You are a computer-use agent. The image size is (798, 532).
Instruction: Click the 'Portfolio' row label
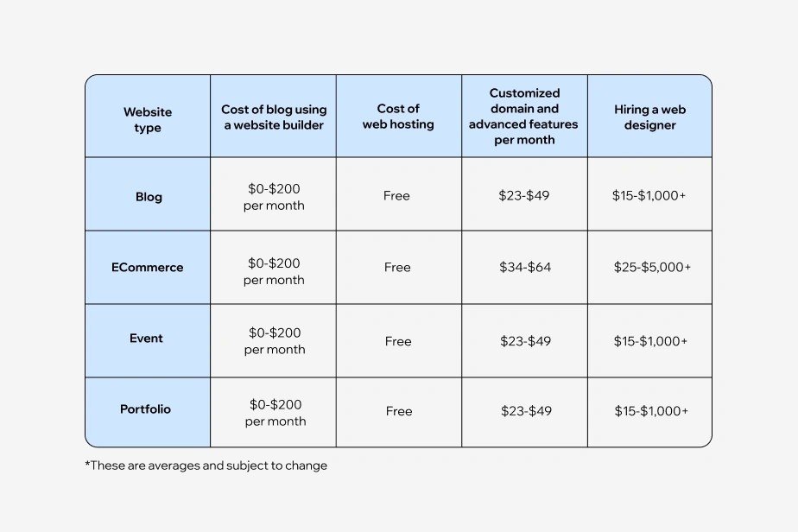point(146,409)
